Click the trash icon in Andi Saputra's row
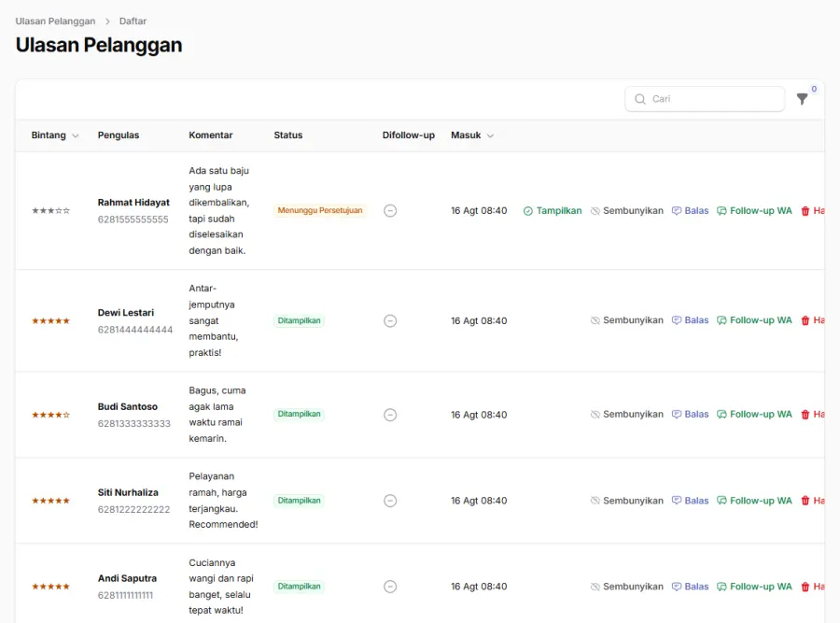This screenshot has width=840, height=623. pos(805,587)
